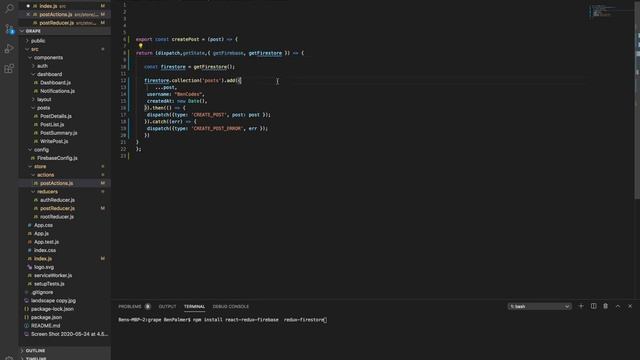Open the Run and Debug view
Screen dimensions: 640x360
(9, 49)
